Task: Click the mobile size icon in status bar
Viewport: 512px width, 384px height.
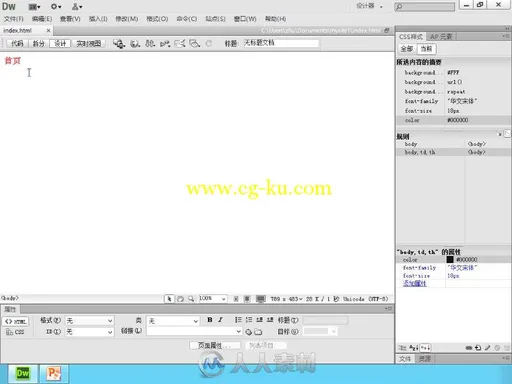Action: [236, 299]
